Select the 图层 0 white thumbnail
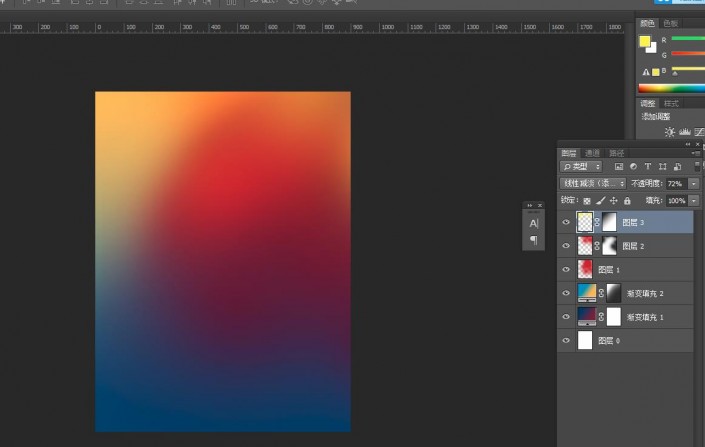 tap(585, 340)
